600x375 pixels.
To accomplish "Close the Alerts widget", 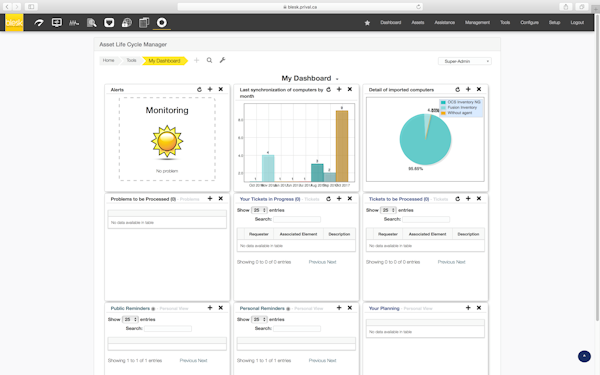I will [221, 89].
